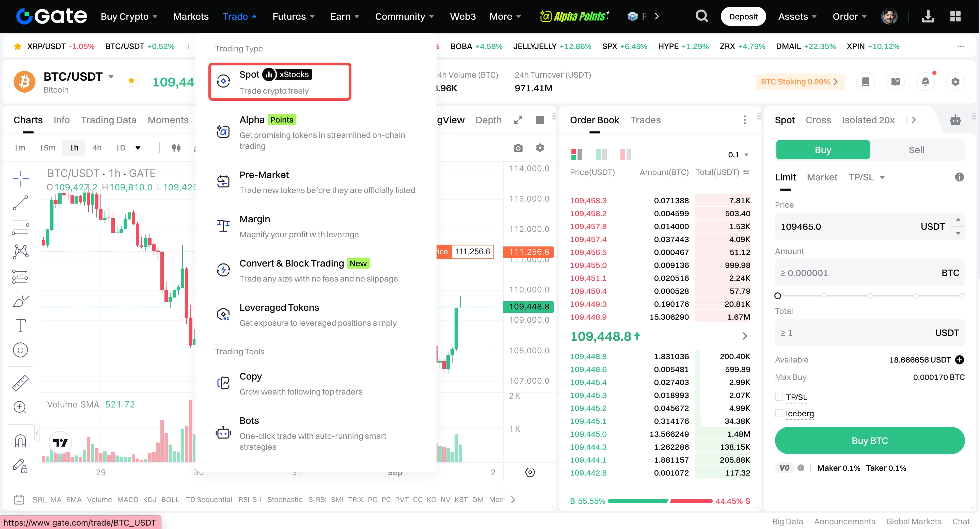
Task: Open the price alert bell icon
Action: pos(925,82)
